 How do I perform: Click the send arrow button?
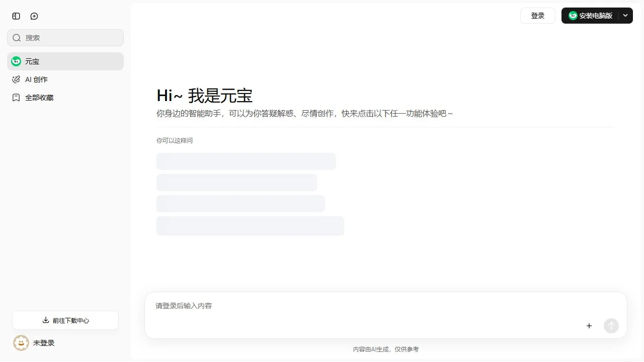611,326
